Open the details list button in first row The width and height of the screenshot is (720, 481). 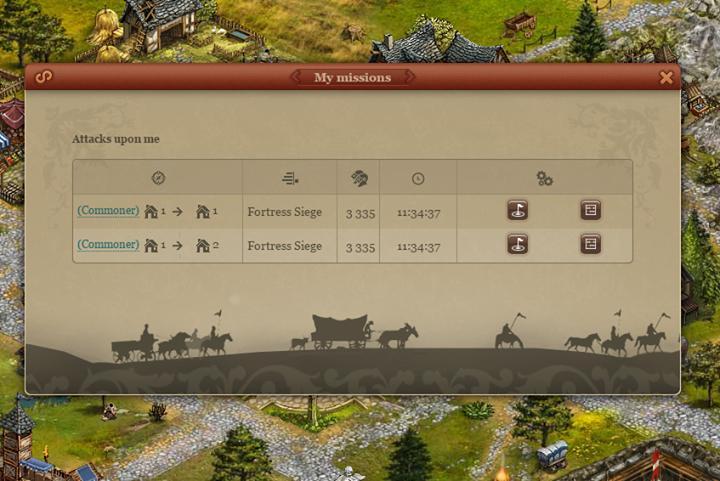click(591, 210)
